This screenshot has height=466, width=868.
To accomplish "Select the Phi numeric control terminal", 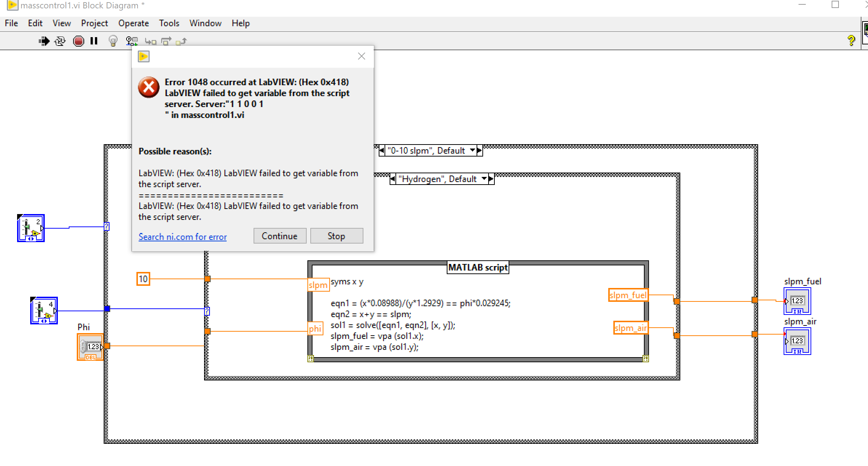I will point(90,347).
